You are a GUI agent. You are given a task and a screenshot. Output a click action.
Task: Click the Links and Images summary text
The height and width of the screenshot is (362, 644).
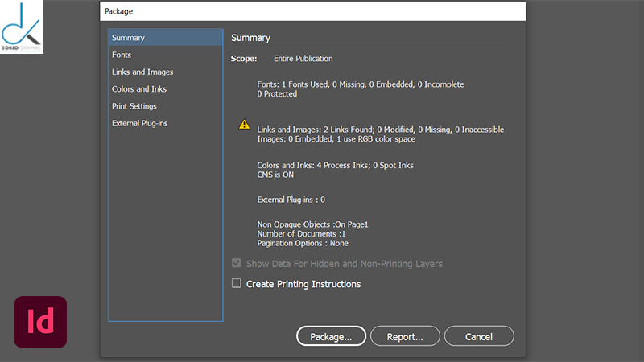click(380, 130)
